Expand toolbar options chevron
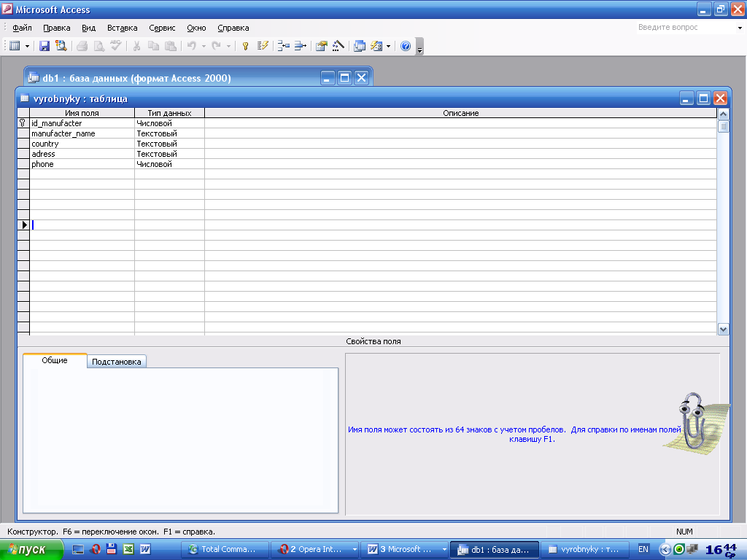The image size is (747, 560). (x=419, y=47)
